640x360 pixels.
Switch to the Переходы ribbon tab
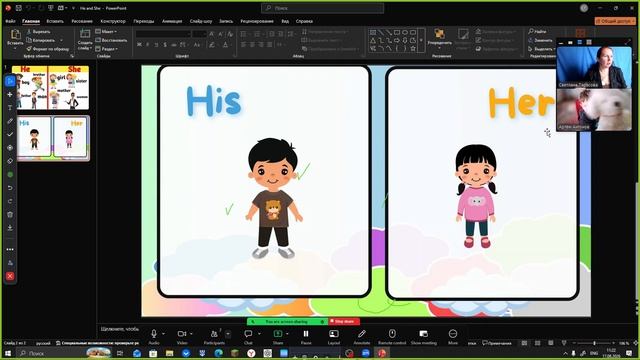click(144, 21)
